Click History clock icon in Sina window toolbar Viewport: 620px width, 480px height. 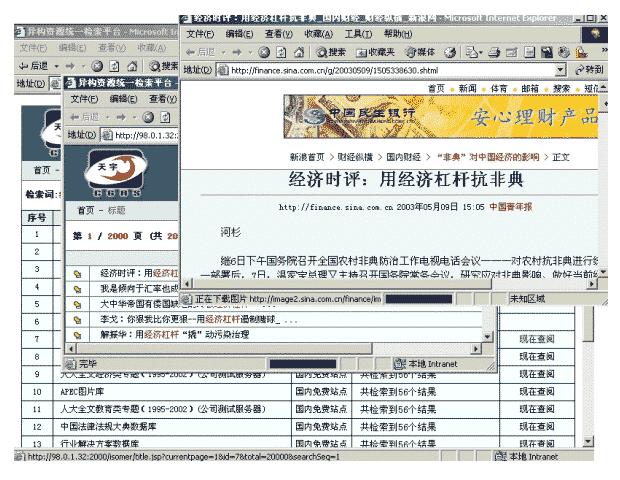pyautogui.click(x=450, y=52)
